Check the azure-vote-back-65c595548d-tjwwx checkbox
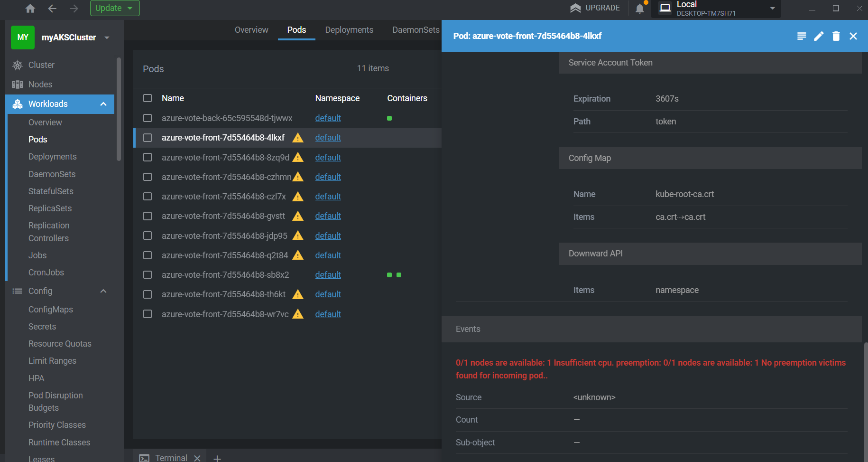The height and width of the screenshot is (462, 868). tap(148, 118)
